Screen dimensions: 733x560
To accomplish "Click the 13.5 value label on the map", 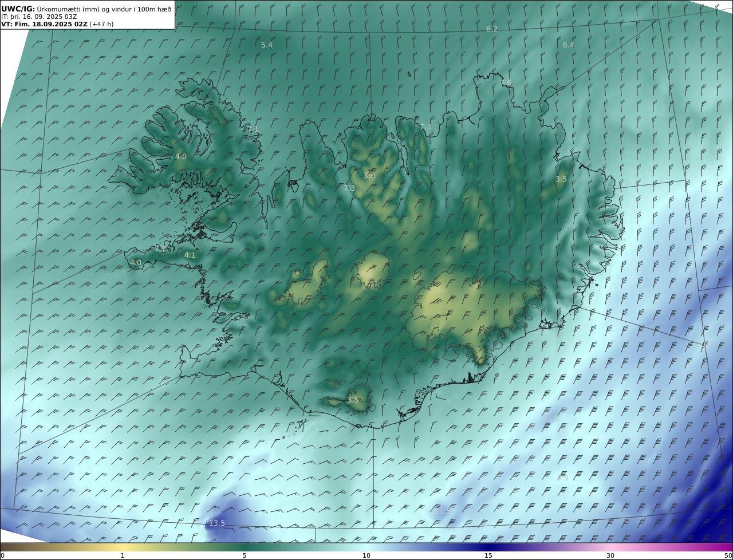I will click(216, 523).
